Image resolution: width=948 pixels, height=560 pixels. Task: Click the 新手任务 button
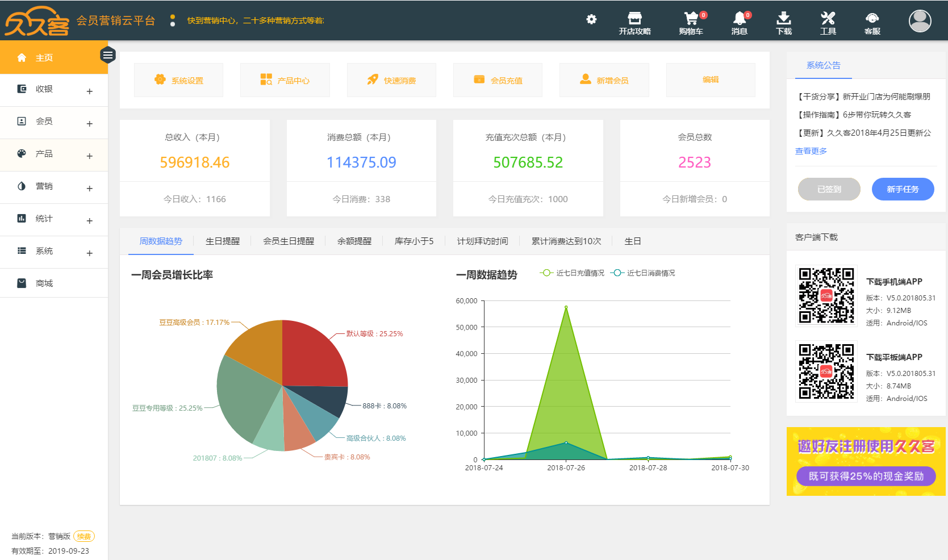[x=903, y=189]
